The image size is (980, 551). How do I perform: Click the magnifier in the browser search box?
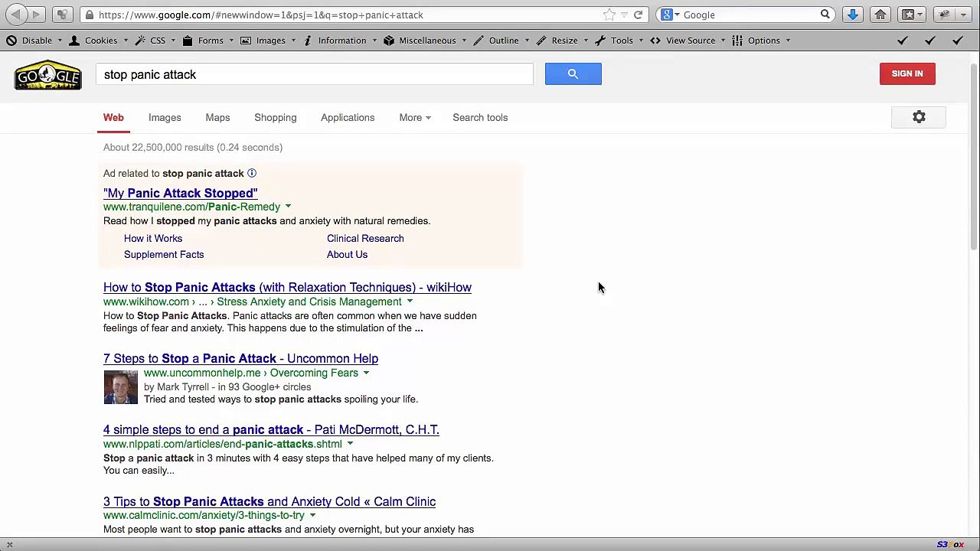[825, 15]
